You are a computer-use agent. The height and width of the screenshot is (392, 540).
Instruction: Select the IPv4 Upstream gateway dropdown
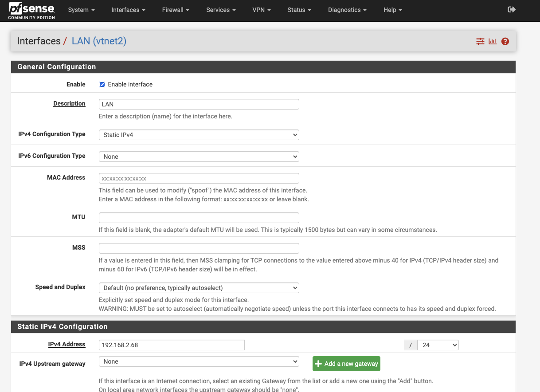point(199,361)
